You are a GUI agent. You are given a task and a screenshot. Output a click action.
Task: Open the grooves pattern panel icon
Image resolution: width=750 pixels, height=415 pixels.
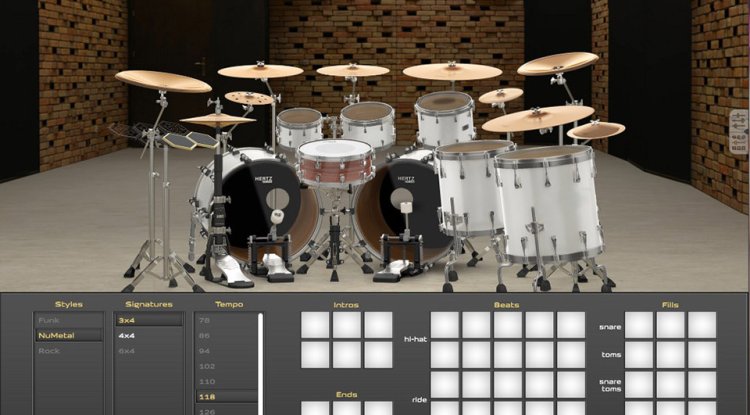[739, 143]
